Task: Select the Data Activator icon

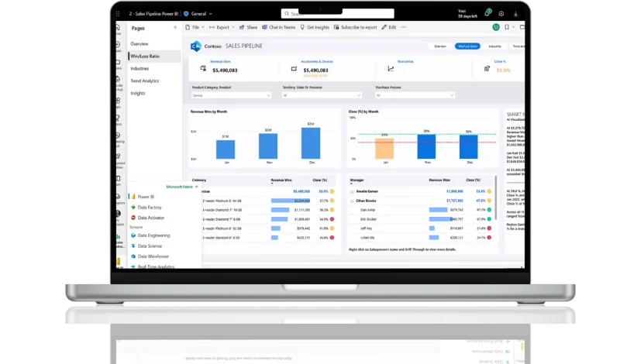Action: pyautogui.click(x=133, y=218)
